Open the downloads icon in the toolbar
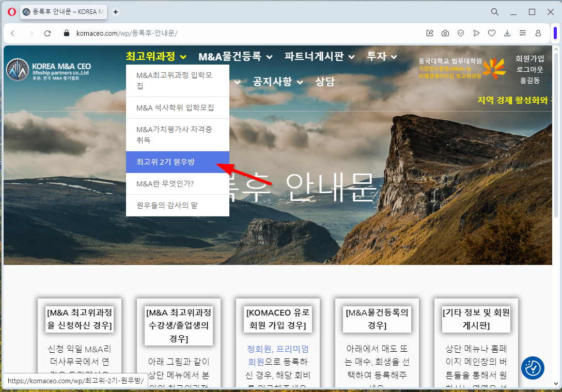Viewport: 562px width, 392px height. pos(507,33)
